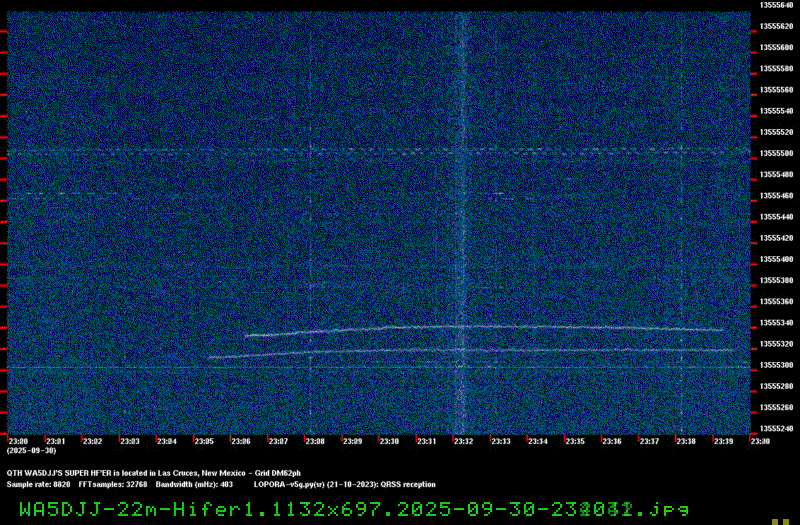Click the 'FFTsamples: 32768' text
The image size is (800, 525).
[113, 484]
